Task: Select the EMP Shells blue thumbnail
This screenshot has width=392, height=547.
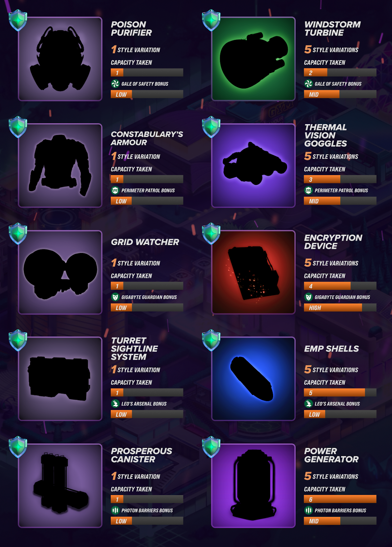Action: 253,379
